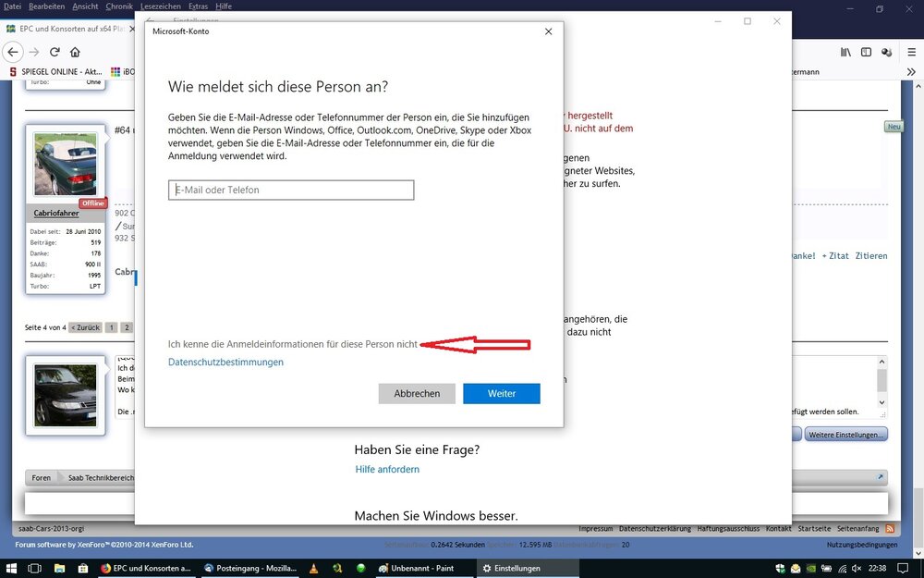924x578 pixels.
Task: Switch to Posteingang Mozilla Thunderbird taskbar item
Action: point(250,569)
